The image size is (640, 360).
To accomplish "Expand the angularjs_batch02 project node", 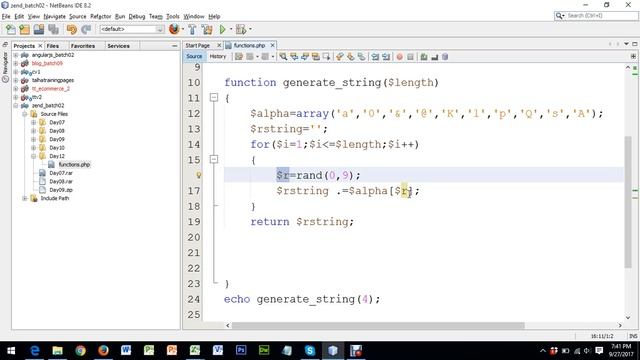I will [x=16, y=55].
